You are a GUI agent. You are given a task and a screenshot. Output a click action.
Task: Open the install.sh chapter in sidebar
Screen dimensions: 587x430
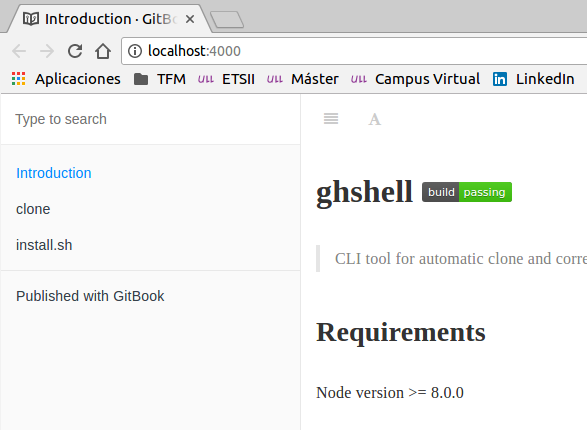click(x=44, y=245)
